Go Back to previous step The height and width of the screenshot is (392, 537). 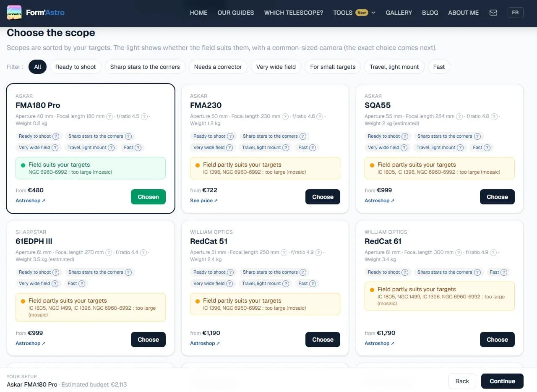(x=462, y=381)
